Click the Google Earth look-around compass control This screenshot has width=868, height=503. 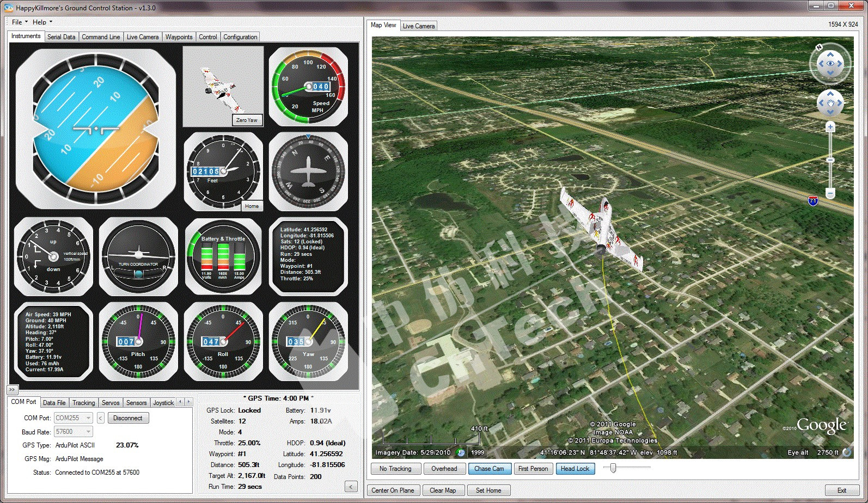[830, 64]
